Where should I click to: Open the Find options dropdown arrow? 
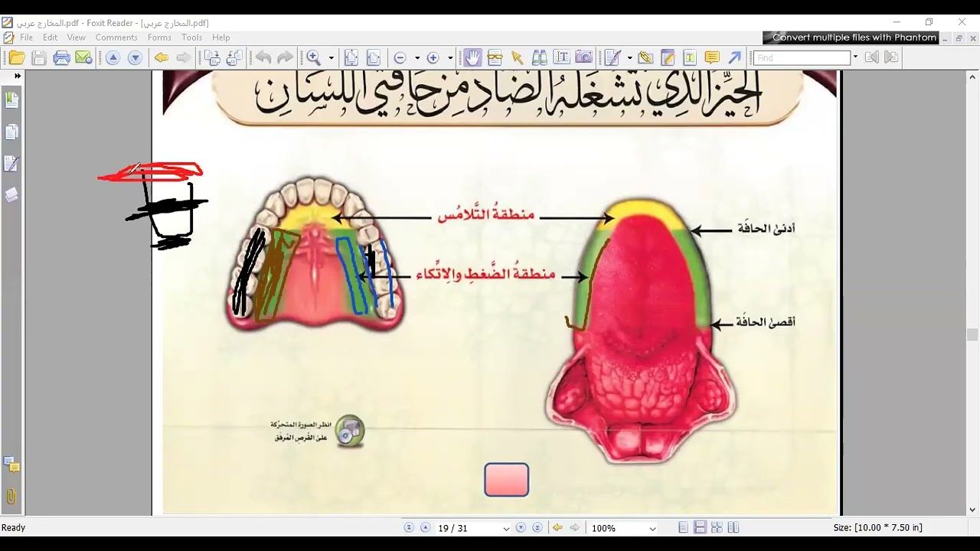[x=855, y=57]
